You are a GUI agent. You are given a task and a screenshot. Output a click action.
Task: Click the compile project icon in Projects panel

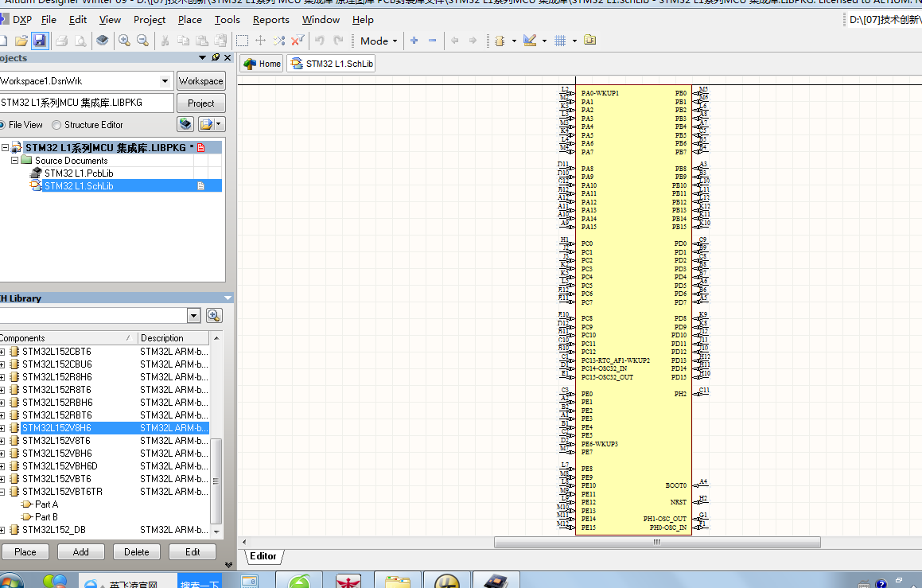click(x=185, y=125)
